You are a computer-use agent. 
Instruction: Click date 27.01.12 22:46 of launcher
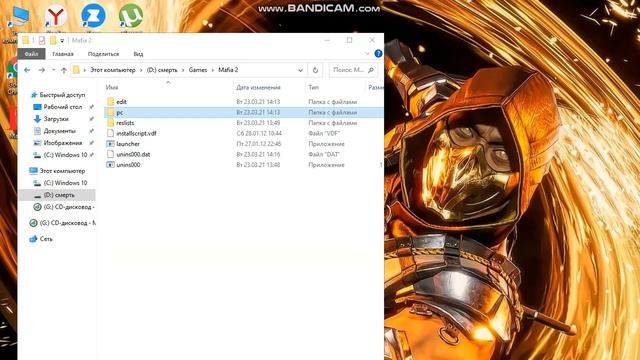(259, 144)
